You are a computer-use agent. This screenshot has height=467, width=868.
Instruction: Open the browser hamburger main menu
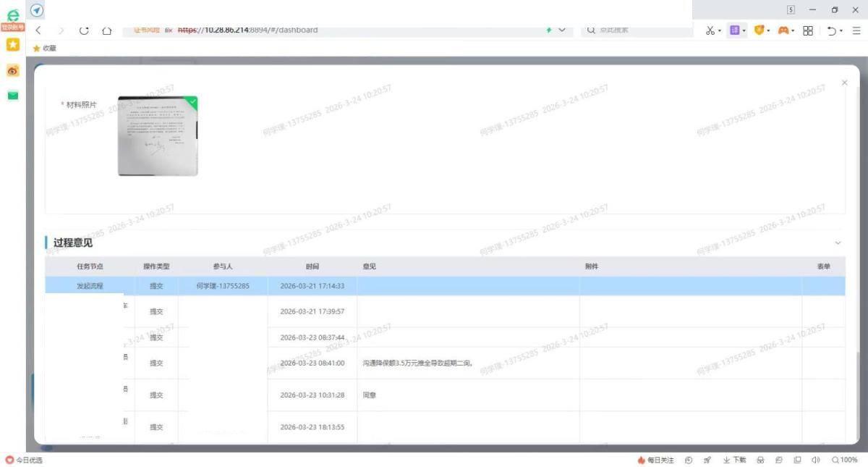coord(856,30)
